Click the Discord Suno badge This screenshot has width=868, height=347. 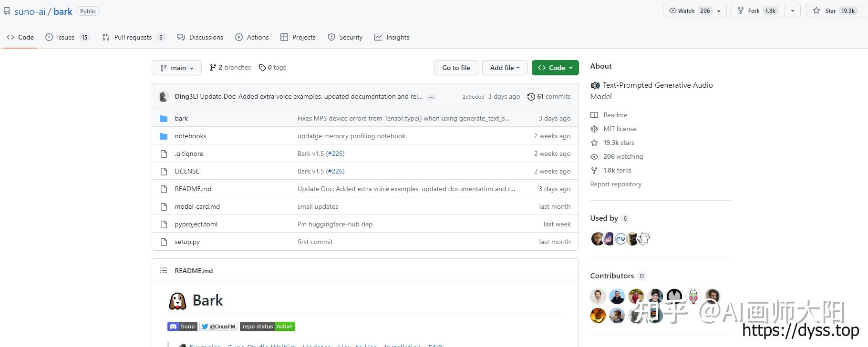tap(182, 327)
